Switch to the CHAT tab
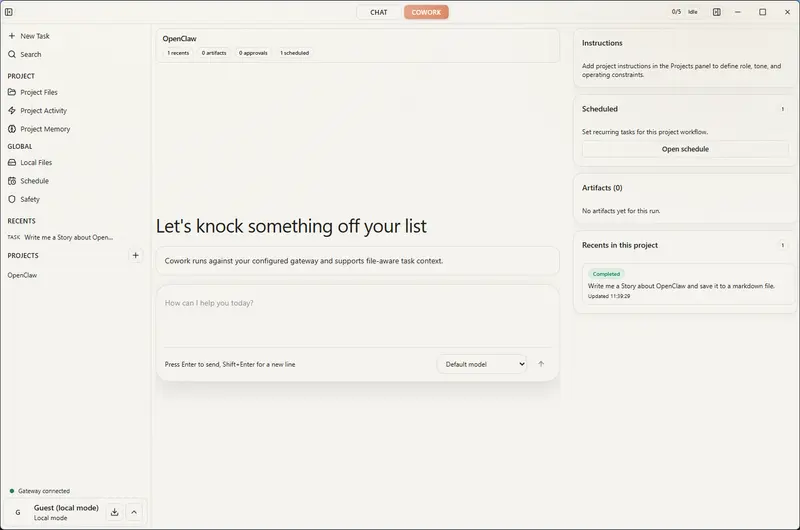The image size is (800, 530). [379, 12]
